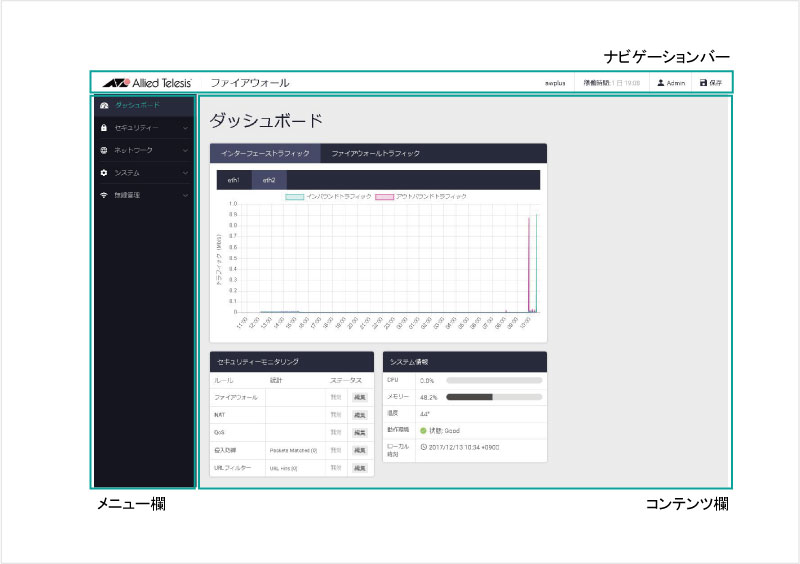Switch to ファイアウォールトラフィック tab
Viewport: 800px width, 564px height.
click(x=376, y=153)
